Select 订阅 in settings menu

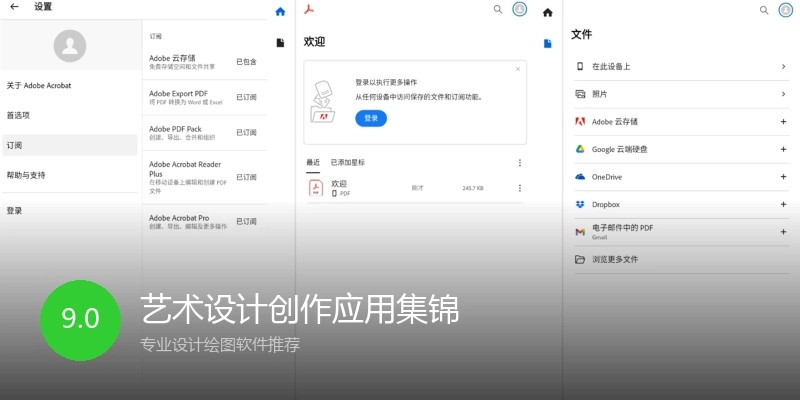70,145
